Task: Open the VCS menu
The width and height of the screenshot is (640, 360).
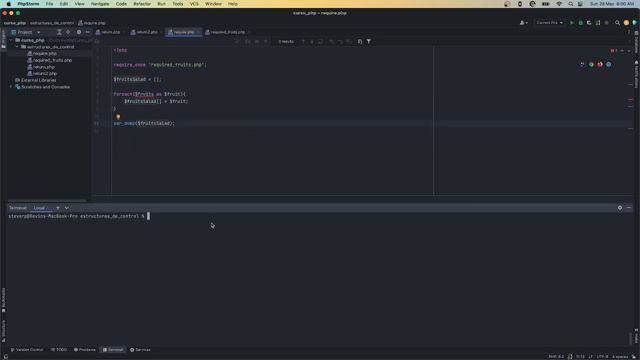Action: tap(194, 4)
